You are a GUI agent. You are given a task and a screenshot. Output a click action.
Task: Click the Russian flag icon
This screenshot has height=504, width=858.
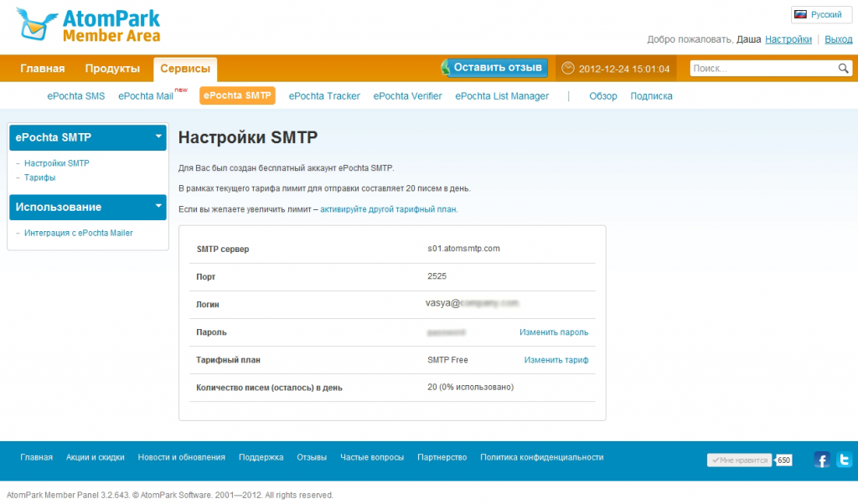tap(800, 15)
